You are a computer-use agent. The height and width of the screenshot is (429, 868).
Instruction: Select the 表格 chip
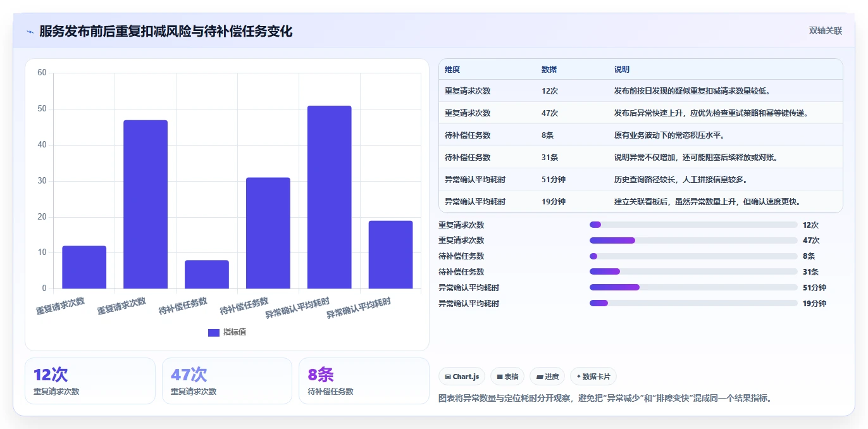[507, 376]
